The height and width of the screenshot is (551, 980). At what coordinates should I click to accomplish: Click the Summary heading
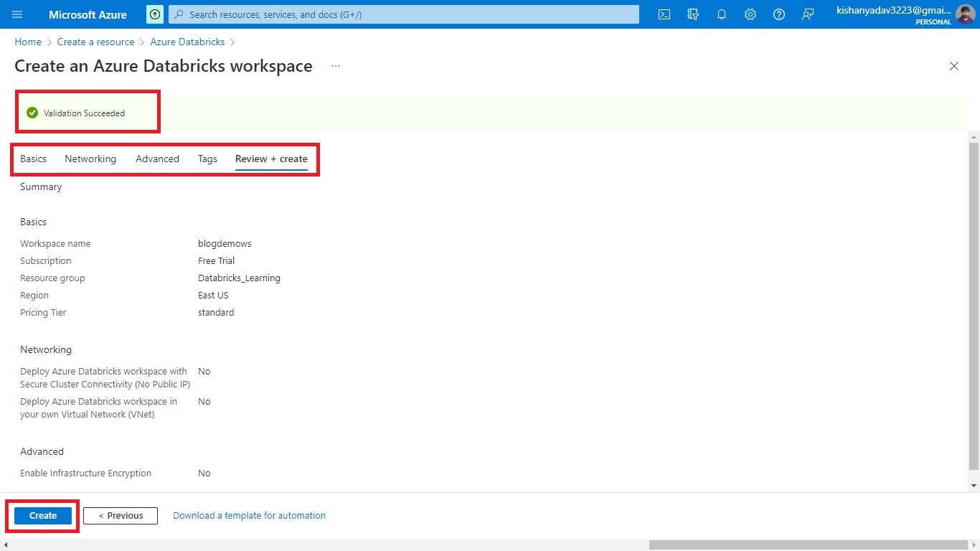point(41,187)
